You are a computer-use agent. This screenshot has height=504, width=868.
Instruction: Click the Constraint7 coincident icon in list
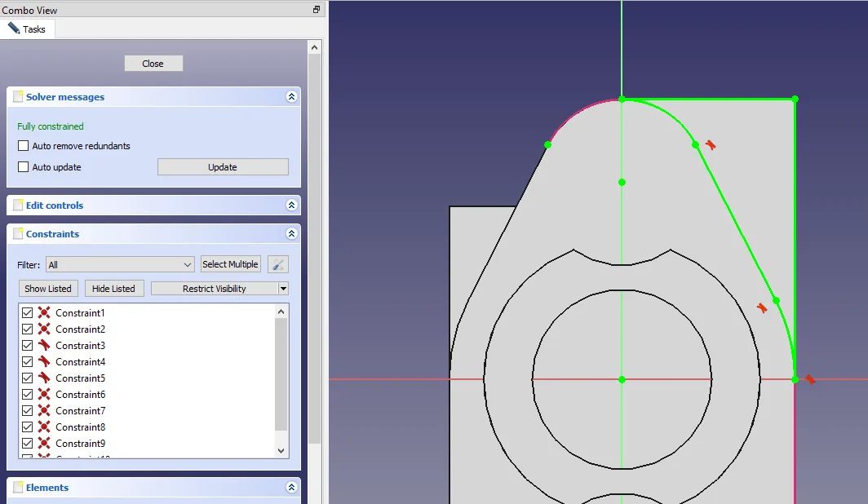point(44,411)
